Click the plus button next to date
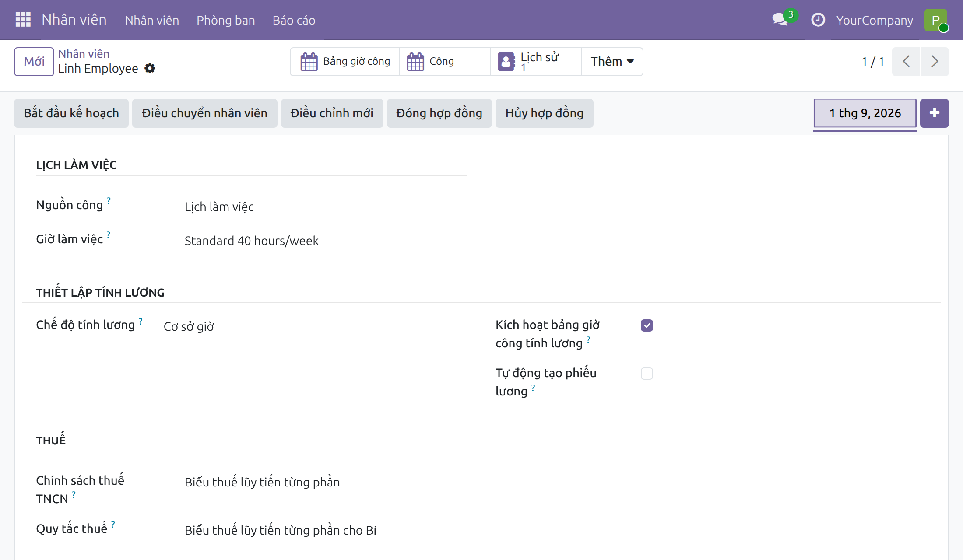The height and width of the screenshot is (560, 963). [x=934, y=113]
